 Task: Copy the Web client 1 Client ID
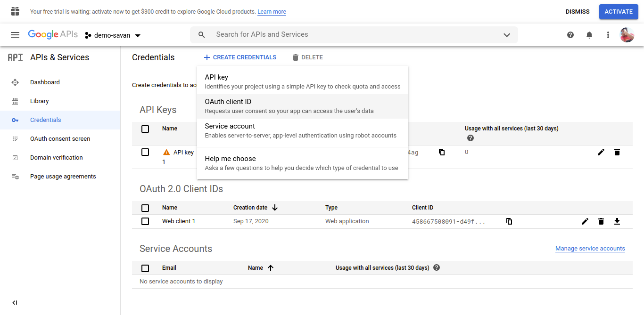tap(509, 221)
